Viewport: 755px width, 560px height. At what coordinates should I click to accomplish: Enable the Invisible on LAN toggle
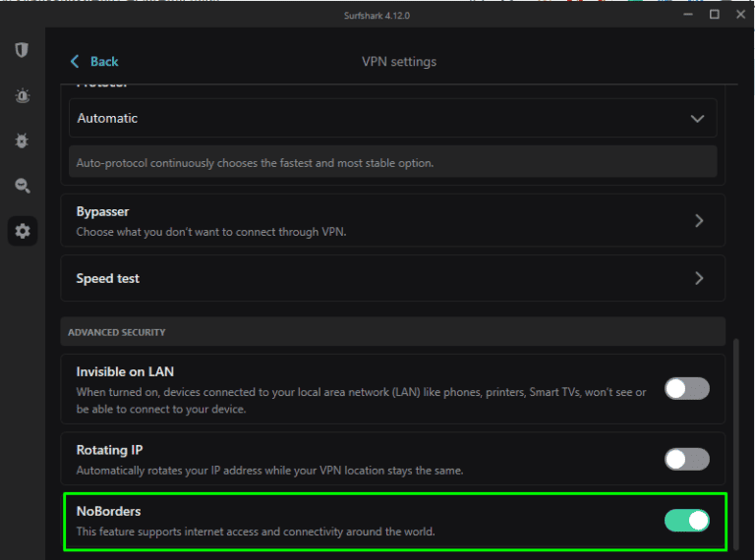pyautogui.click(x=686, y=388)
